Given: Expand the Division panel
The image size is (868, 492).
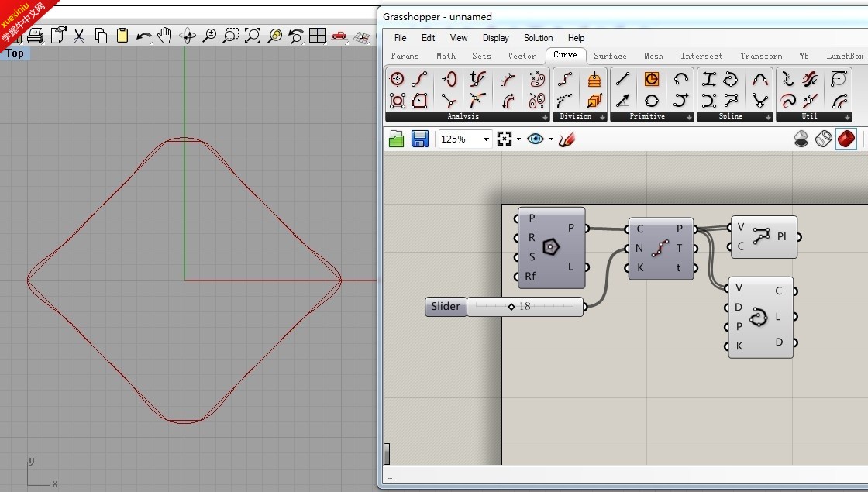Looking at the screenshot, I should 602,117.
